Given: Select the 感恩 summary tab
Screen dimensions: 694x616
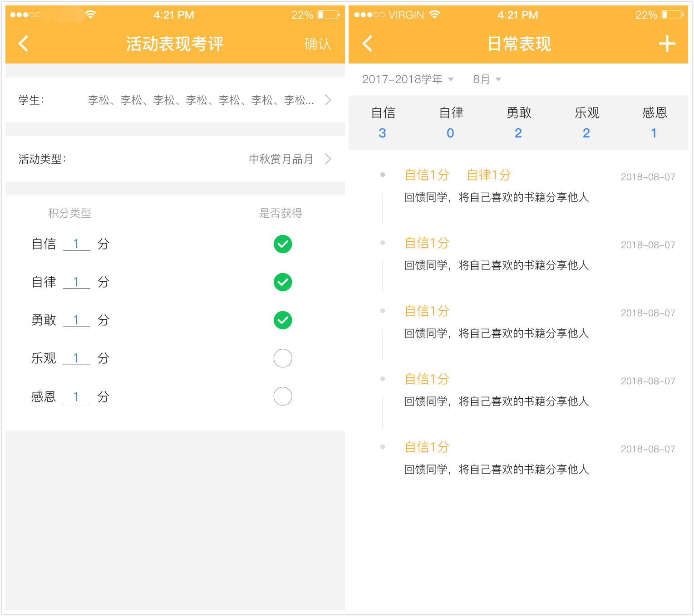Looking at the screenshot, I should tap(654, 122).
